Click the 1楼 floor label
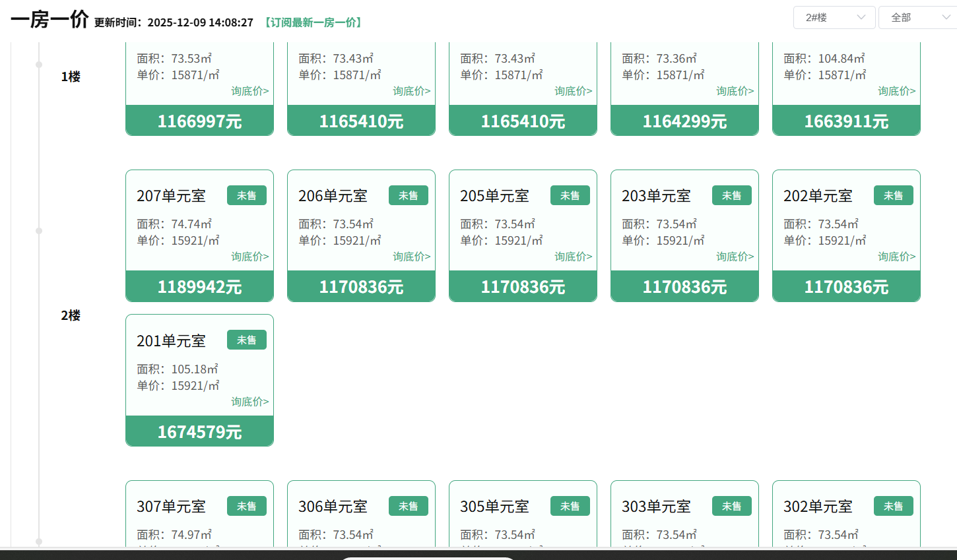The height and width of the screenshot is (560, 957). pyautogui.click(x=71, y=77)
